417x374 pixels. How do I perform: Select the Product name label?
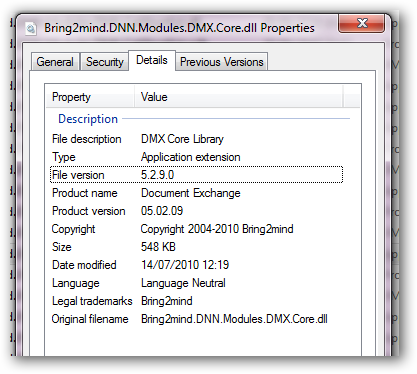[85, 193]
